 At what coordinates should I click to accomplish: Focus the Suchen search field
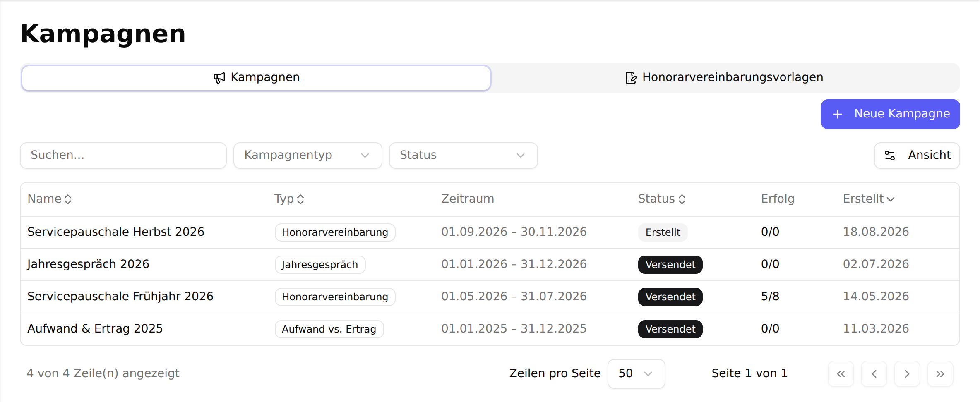123,156
